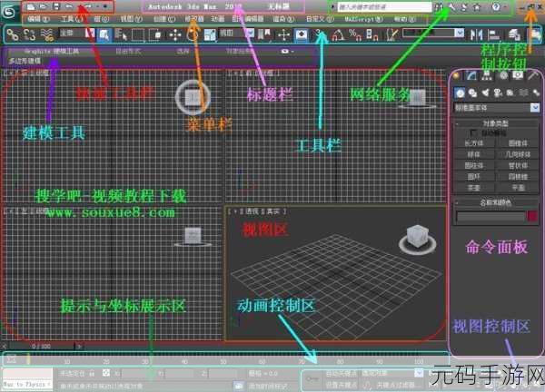
Task: Click the New Scene icon in quick access toolbar
Action: (31, 6)
